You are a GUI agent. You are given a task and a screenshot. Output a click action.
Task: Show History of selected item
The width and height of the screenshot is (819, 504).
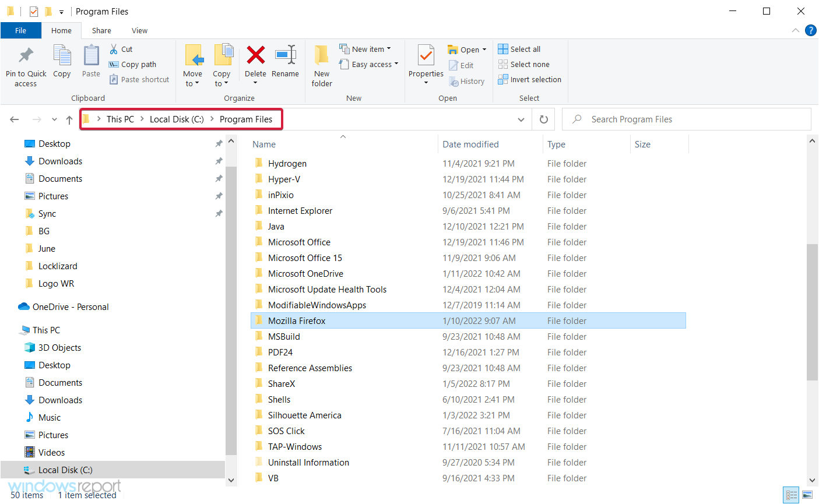coord(467,82)
